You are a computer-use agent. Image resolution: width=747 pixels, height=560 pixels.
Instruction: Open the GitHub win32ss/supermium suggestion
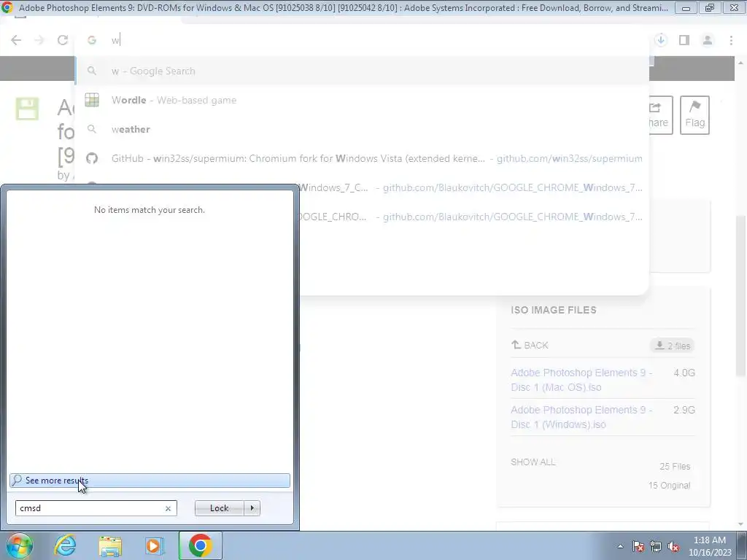coord(362,158)
